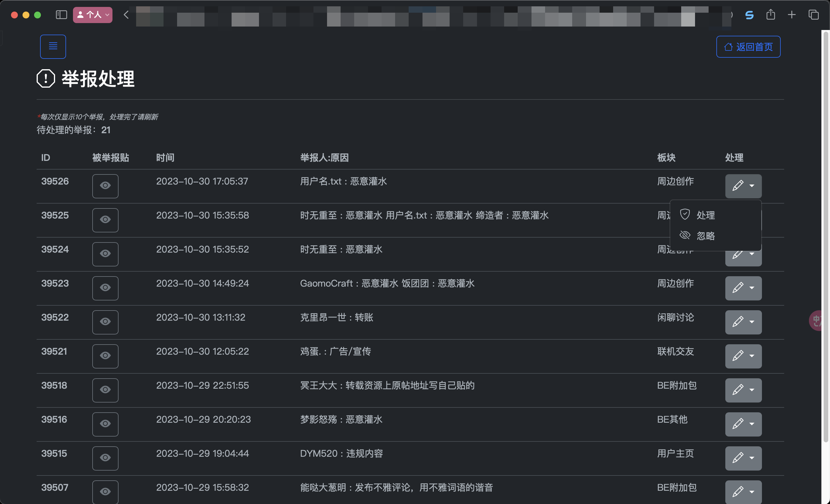View reported post for ID 39523
This screenshot has width=830, height=504.
(106, 288)
